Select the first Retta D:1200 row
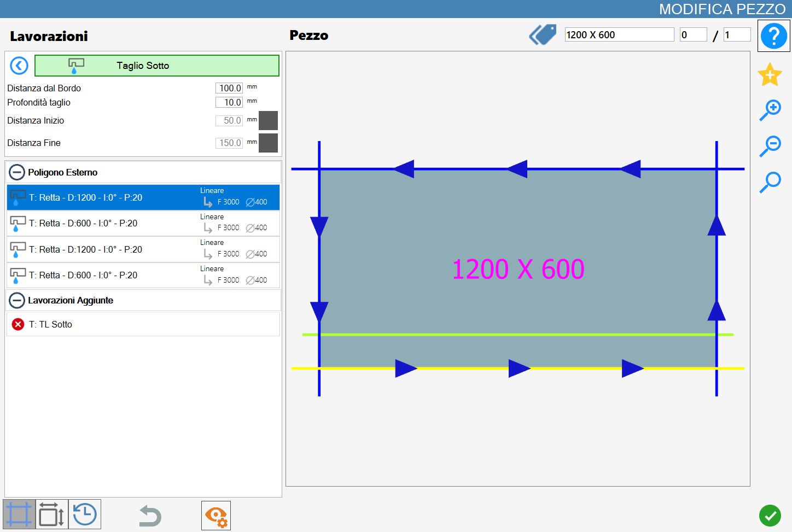The height and width of the screenshot is (532, 792). 143,197
